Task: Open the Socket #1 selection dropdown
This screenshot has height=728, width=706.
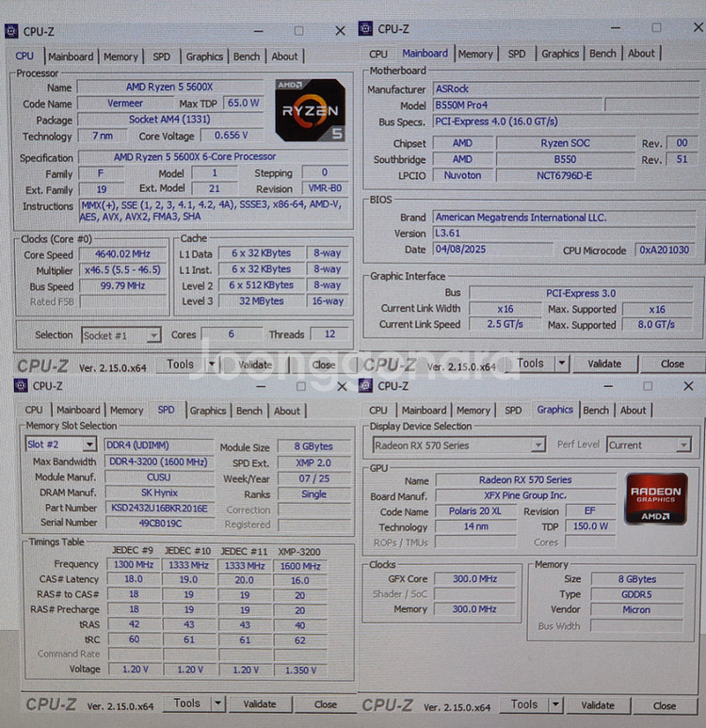Action: (121, 335)
